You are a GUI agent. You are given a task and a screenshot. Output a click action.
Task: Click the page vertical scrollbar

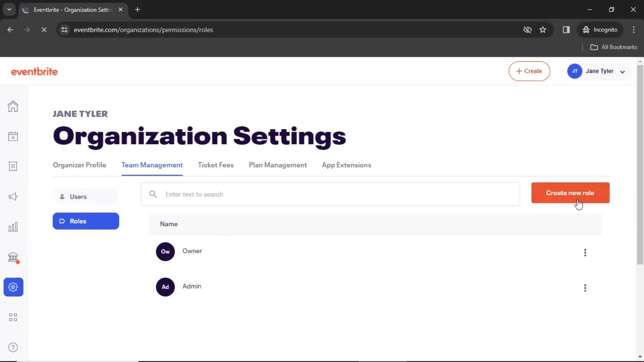coord(640,164)
